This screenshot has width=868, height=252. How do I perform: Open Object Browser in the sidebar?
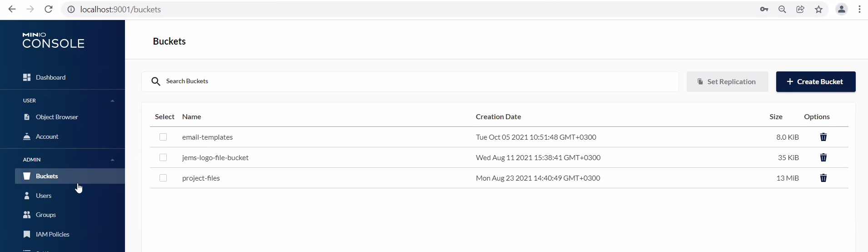(57, 117)
